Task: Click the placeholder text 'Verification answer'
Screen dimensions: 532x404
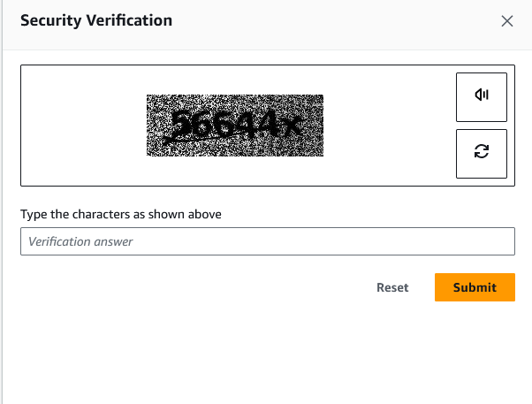Action: (x=80, y=241)
